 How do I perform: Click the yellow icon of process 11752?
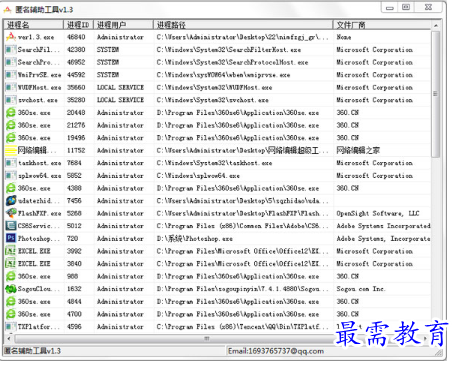(11, 150)
